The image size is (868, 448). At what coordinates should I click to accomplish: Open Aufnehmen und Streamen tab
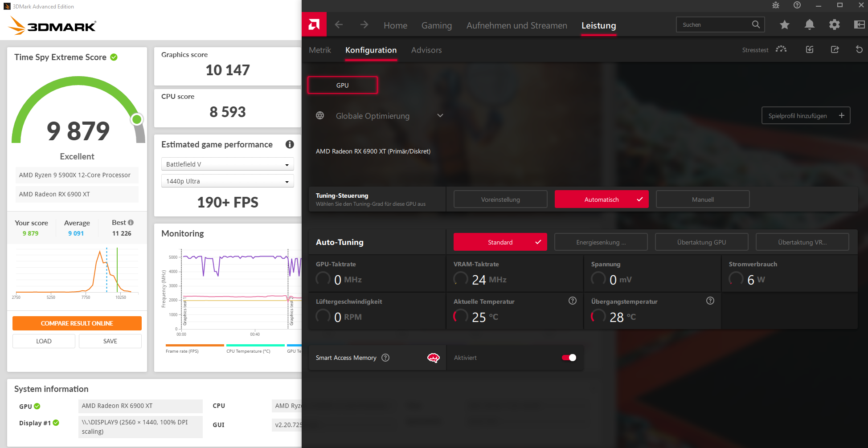pyautogui.click(x=517, y=25)
